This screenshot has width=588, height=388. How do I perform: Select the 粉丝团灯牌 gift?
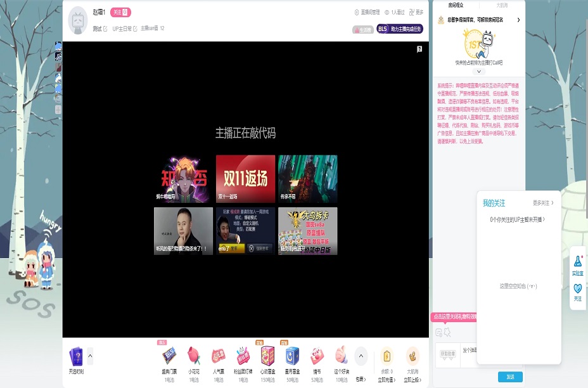243,363
